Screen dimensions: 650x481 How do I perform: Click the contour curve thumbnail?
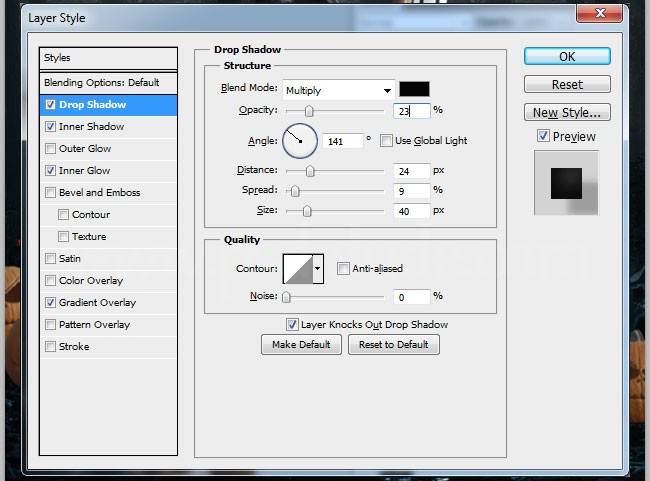(298, 268)
